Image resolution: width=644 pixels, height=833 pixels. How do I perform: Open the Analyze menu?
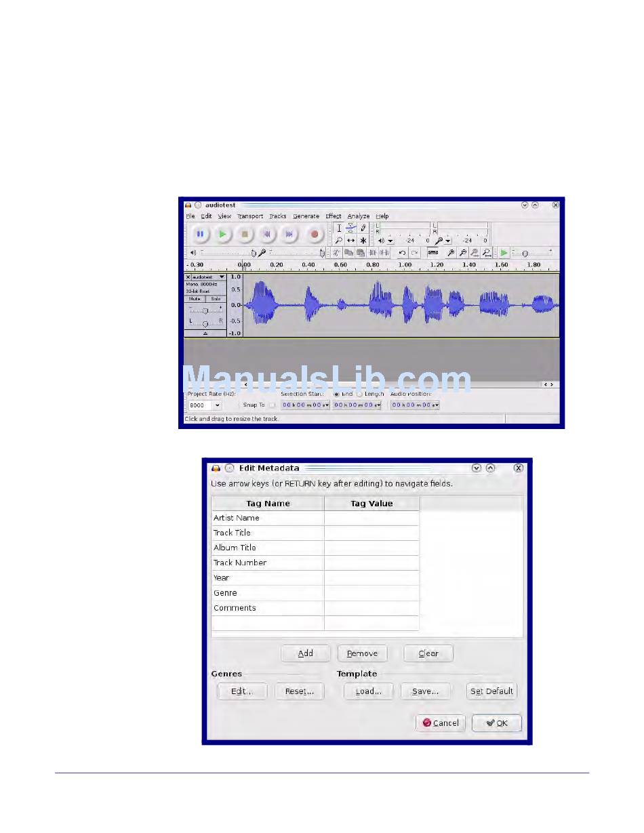click(x=359, y=216)
